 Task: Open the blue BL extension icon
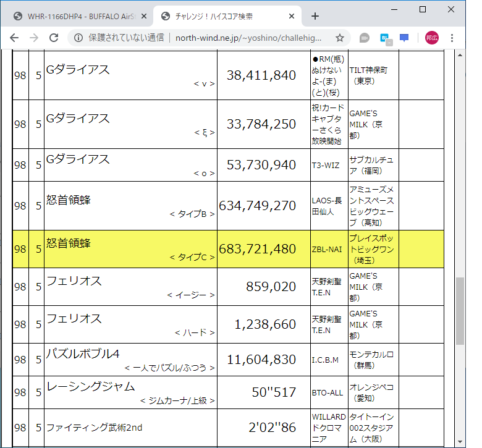point(385,38)
